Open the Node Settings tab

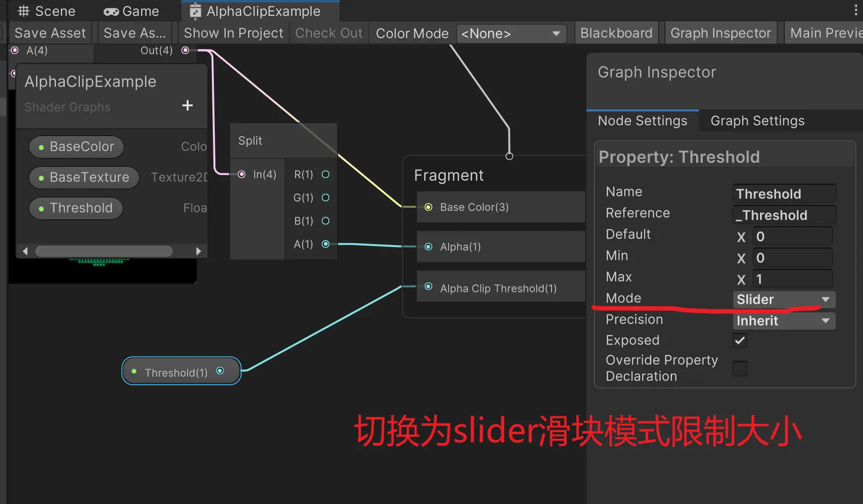[643, 121]
